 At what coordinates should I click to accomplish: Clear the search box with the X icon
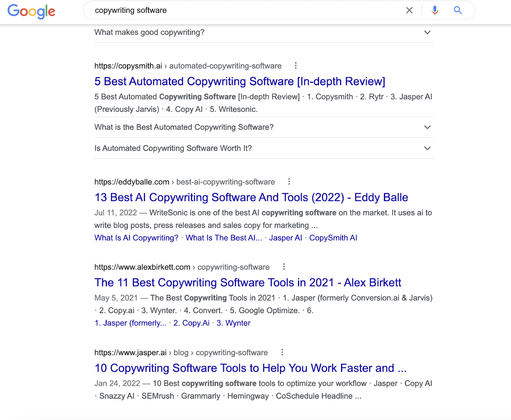pyautogui.click(x=409, y=10)
